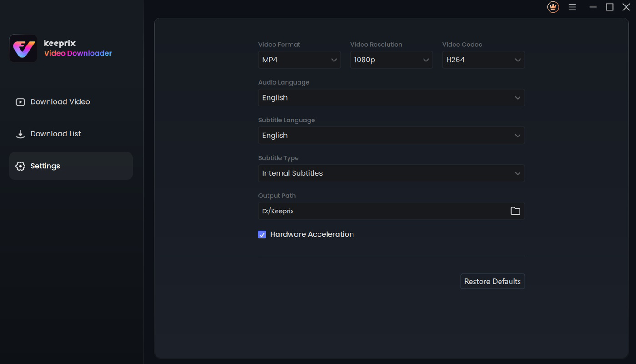
Task: Open the Subtitle Type dropdown
Action: [x=391, y=173]
